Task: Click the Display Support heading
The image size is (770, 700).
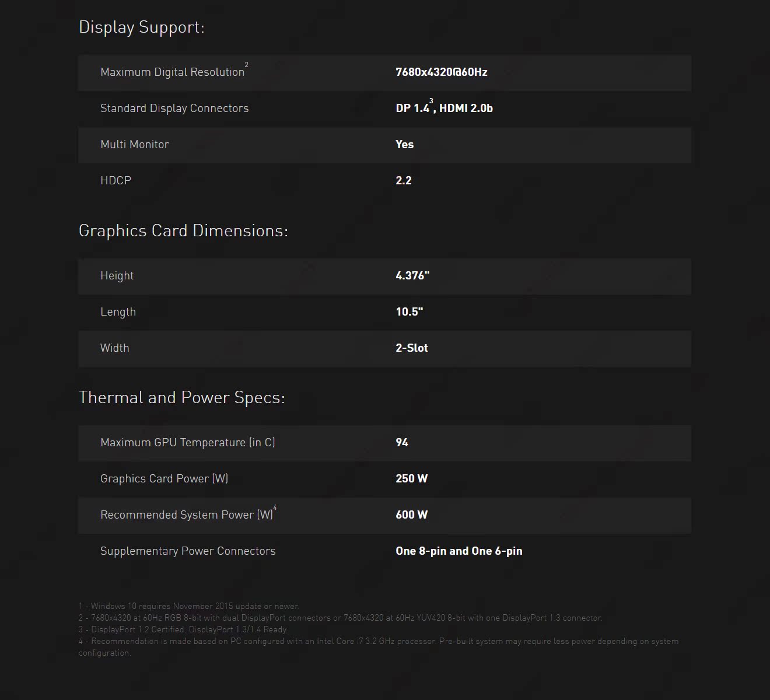Action: (x=142, y=27)
